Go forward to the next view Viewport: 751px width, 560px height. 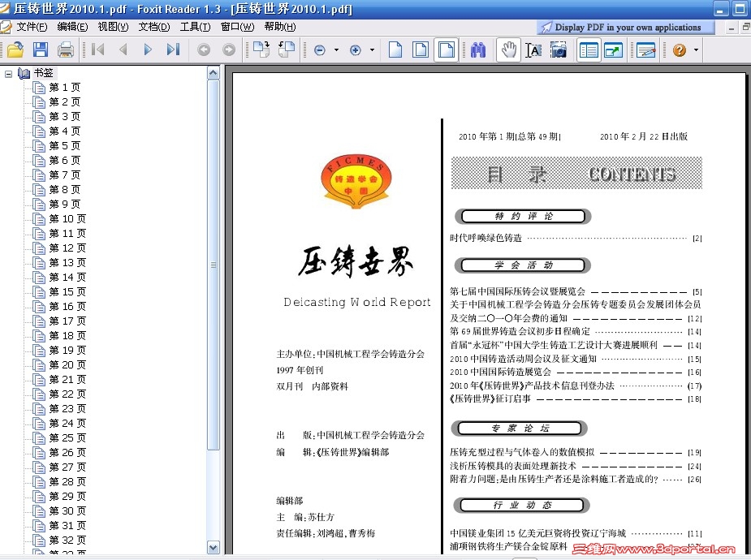[229, 50]
